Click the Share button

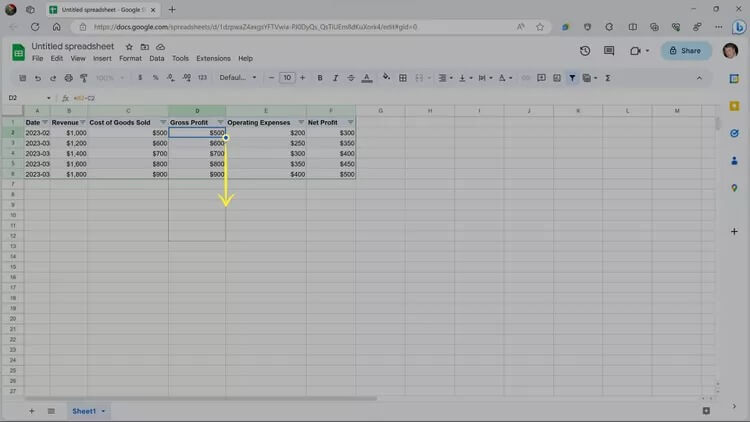(x=685, y=51)
